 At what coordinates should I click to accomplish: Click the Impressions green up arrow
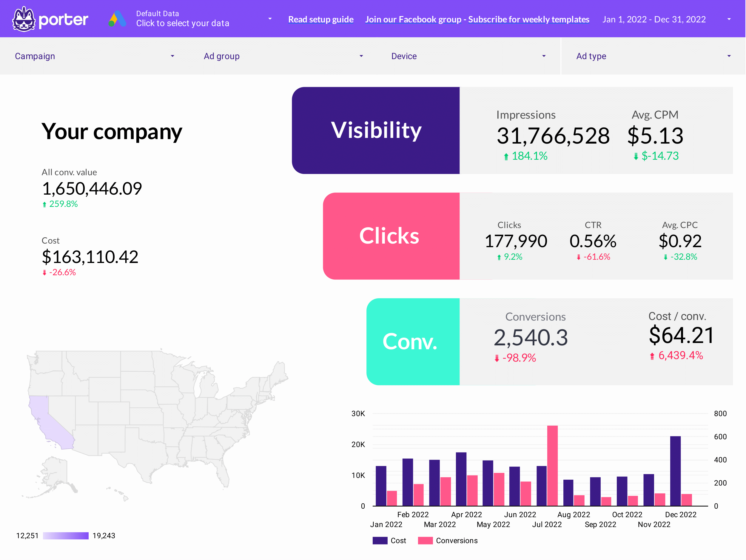(506, 156)
